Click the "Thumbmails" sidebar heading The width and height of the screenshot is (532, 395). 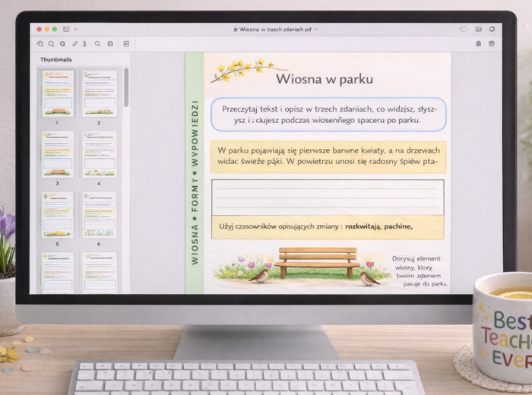[56, 60]
